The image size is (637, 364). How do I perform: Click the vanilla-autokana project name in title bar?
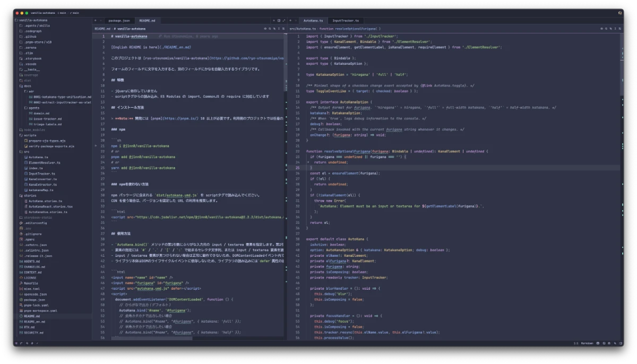(42, 12)
